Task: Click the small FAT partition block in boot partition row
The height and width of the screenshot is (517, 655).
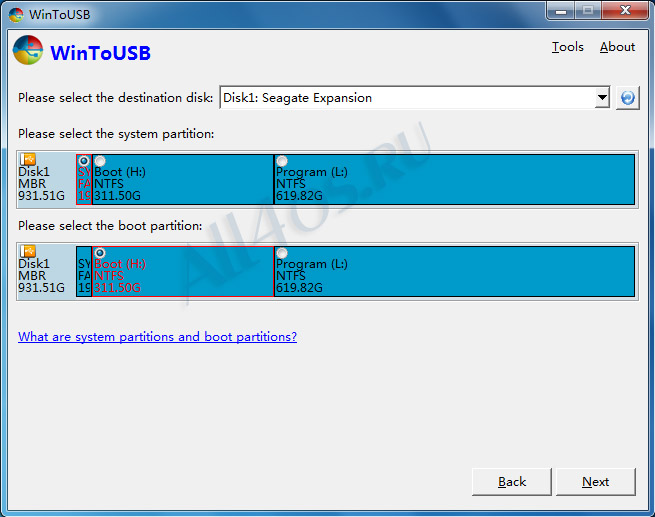Action: [x=84, y=271]
